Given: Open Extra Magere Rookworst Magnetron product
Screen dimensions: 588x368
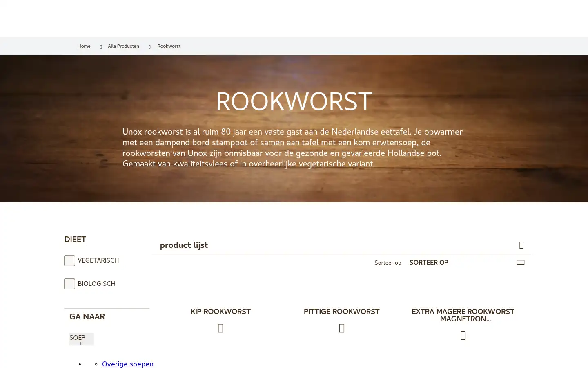Looking at the screenshot, I should (463, 315).
